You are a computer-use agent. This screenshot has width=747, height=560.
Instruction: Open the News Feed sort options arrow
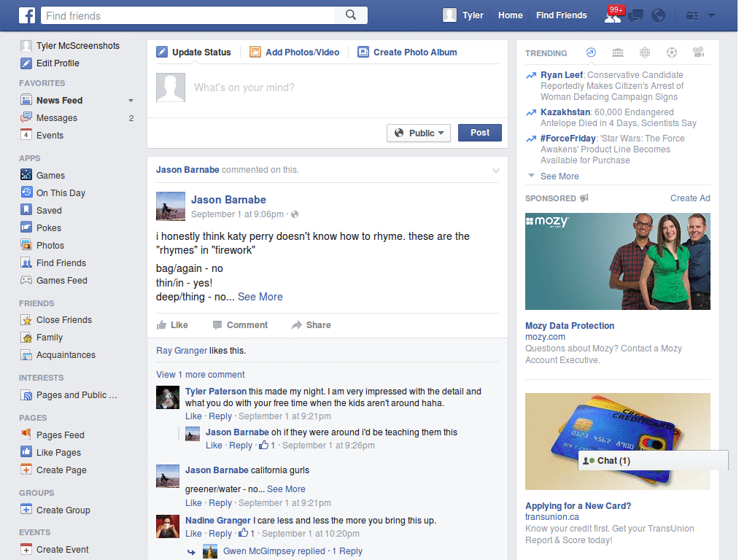pos(131,100)
